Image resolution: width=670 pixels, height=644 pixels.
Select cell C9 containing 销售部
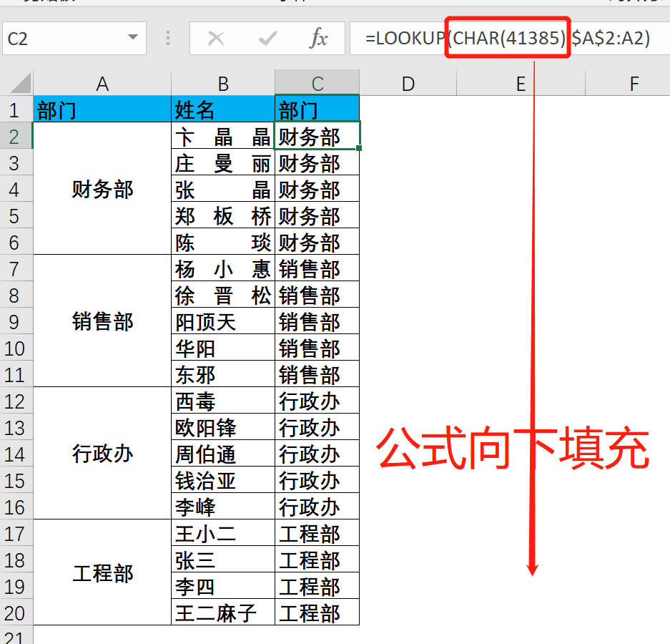click(317, 322)
